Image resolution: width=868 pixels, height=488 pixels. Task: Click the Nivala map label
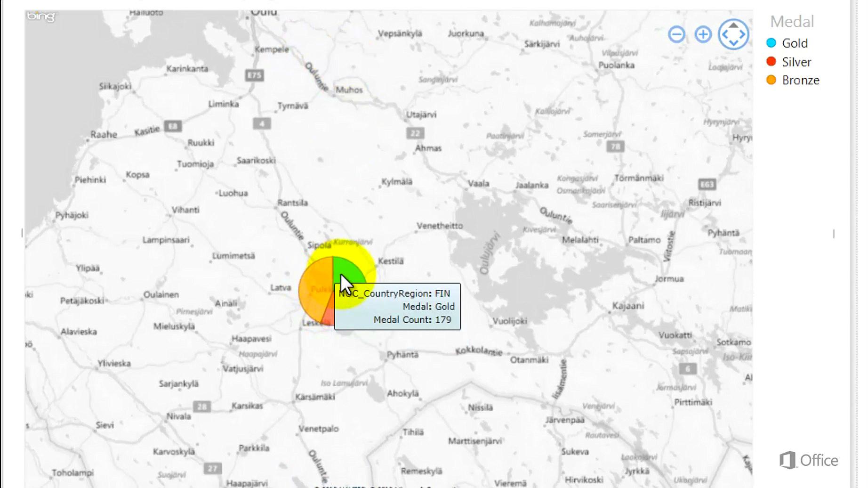(178, 416)
